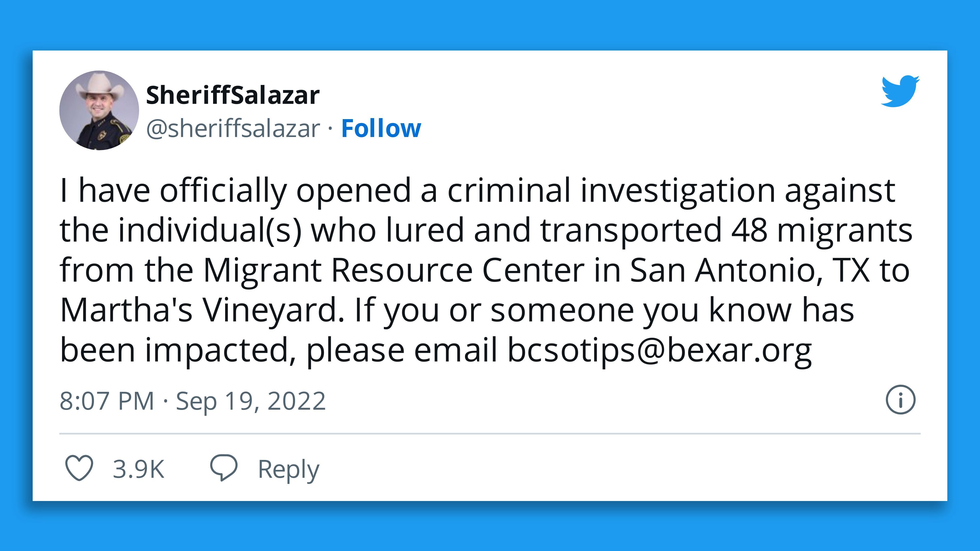Open the SheriffSalazar display name

(x=233, y=95)
